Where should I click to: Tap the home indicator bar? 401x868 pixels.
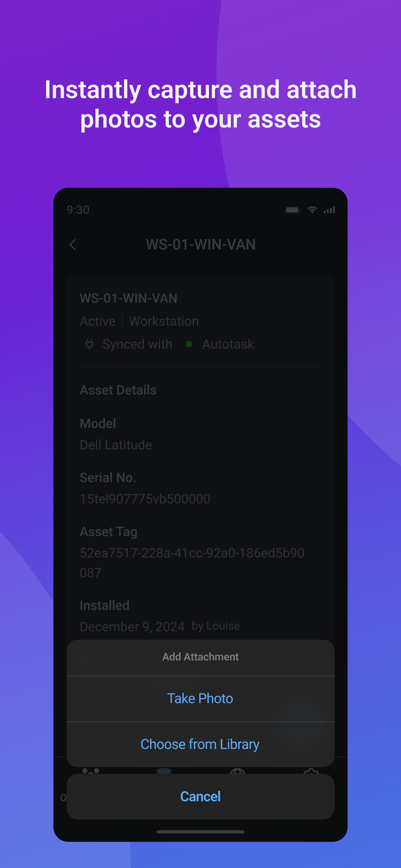(x=200, y=832)
